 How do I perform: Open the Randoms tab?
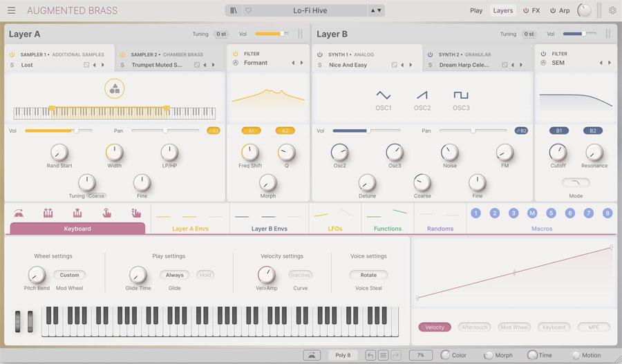[x=440, y=229]
